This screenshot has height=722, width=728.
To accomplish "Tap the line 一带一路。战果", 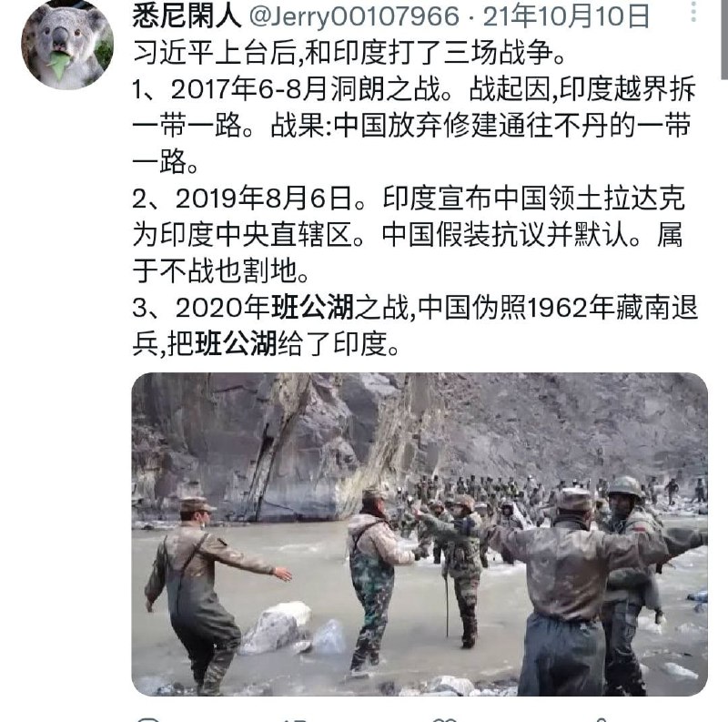I will tap(412, 125).
